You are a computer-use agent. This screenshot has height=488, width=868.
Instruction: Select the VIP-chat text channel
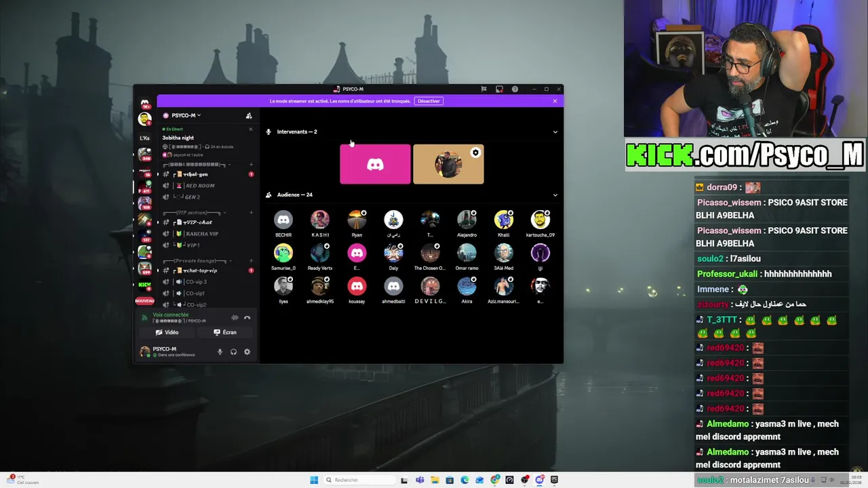click(x=207, y=222)
